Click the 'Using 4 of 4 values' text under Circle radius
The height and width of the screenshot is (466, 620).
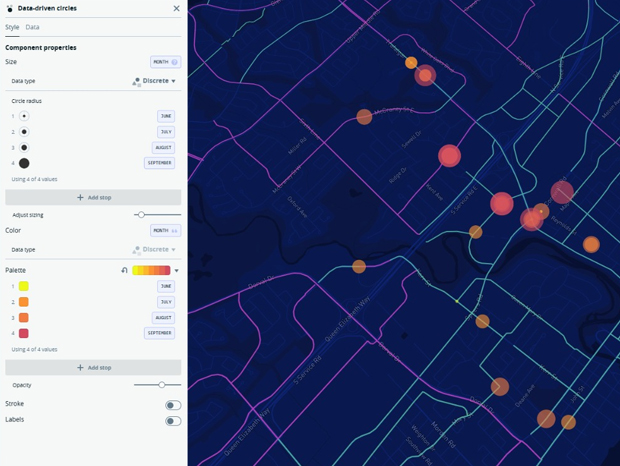coord(34,179)
